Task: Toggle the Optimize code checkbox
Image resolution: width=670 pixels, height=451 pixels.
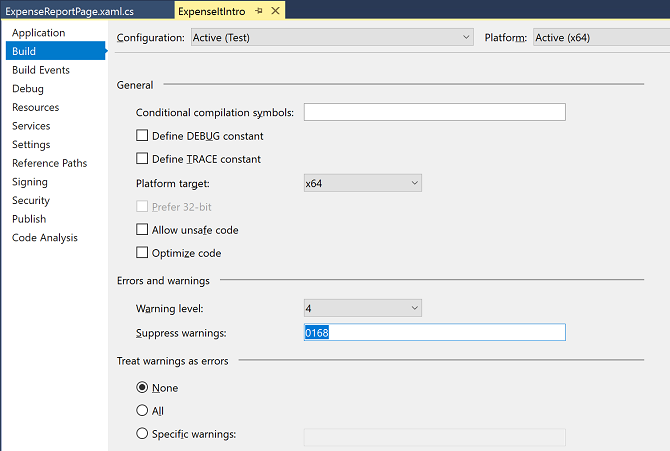Action: (x=142, y=253)
